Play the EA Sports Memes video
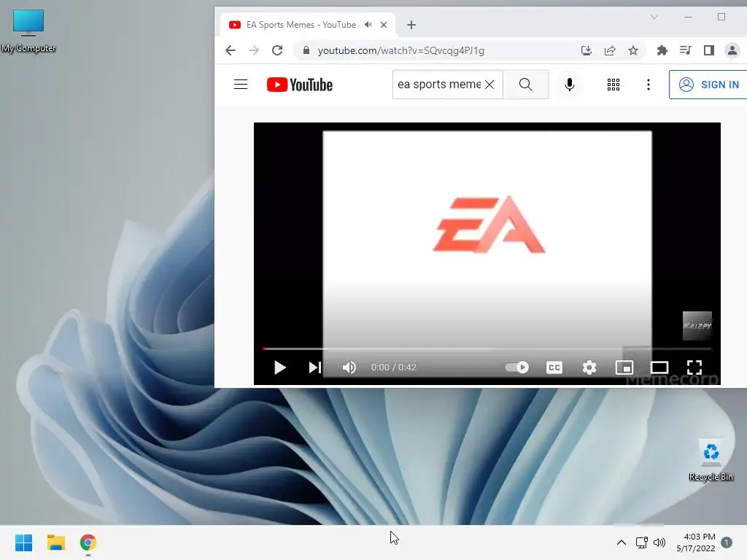747x560 pixels. (279, 367)
